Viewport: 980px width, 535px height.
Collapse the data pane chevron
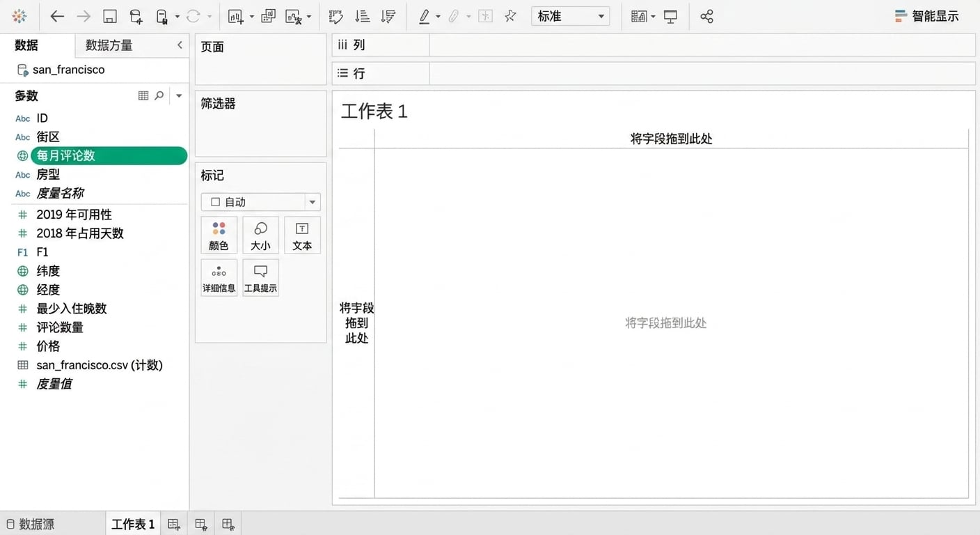click(x=180, y=45)
